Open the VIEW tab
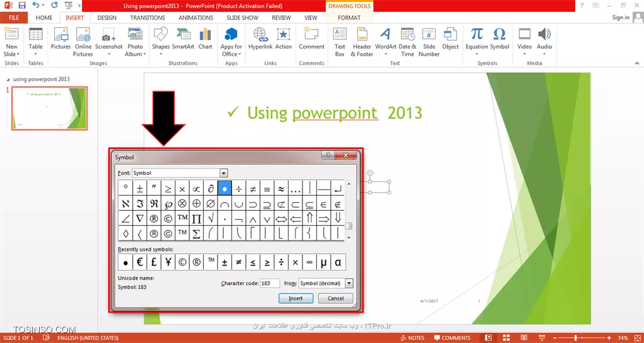This screenshot has width=644, height=343. pos(311,18)
